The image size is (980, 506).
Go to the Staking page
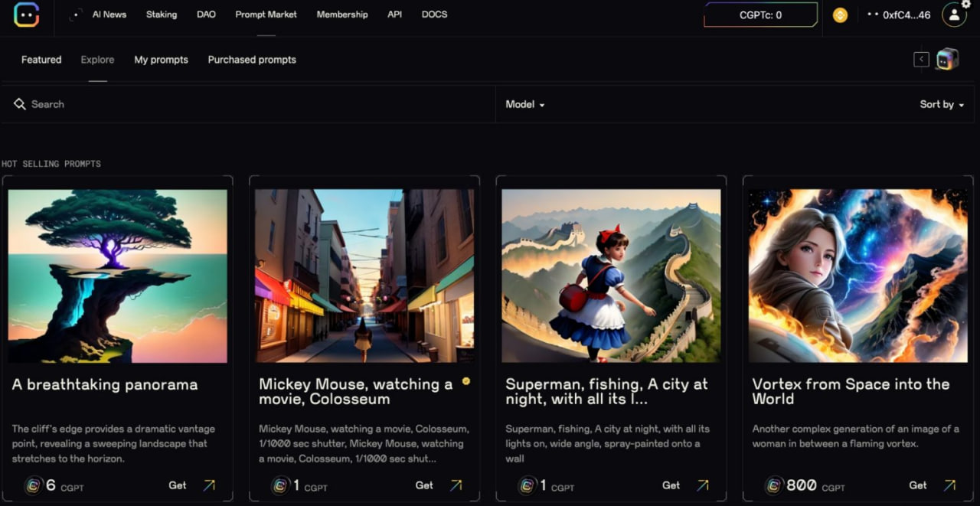pos(162,15)
